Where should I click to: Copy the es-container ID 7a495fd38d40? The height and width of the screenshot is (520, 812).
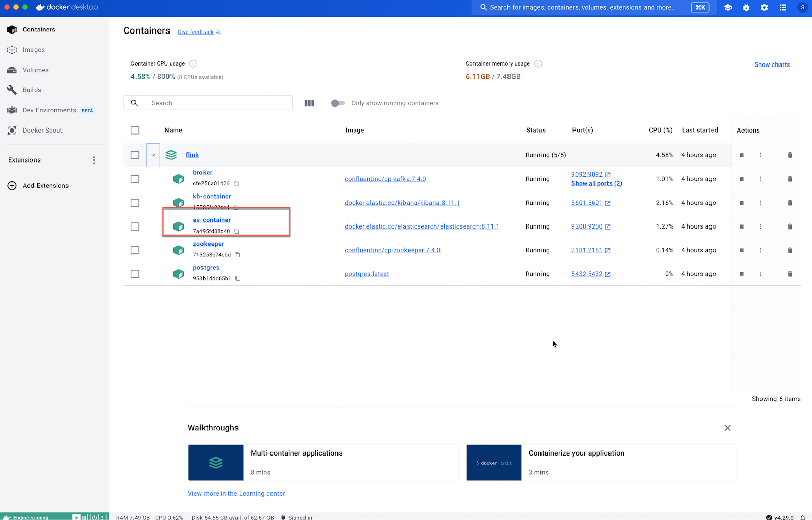click(x=236, y=231)
